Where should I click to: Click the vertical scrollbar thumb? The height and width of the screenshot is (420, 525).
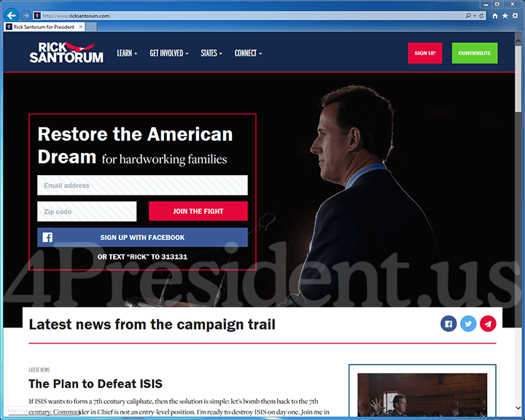(x=518, y=78)
